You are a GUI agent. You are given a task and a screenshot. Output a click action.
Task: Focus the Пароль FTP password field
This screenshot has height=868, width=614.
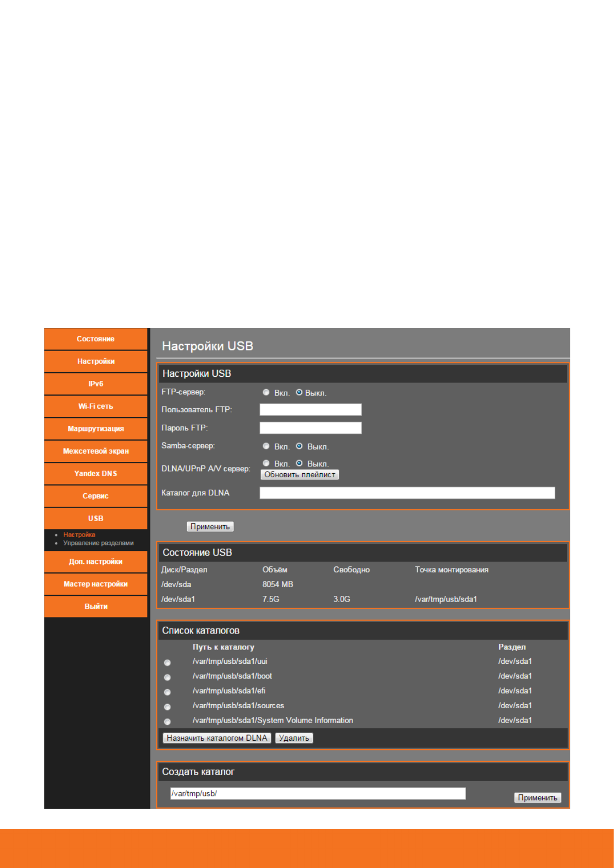tap(310, 428)
